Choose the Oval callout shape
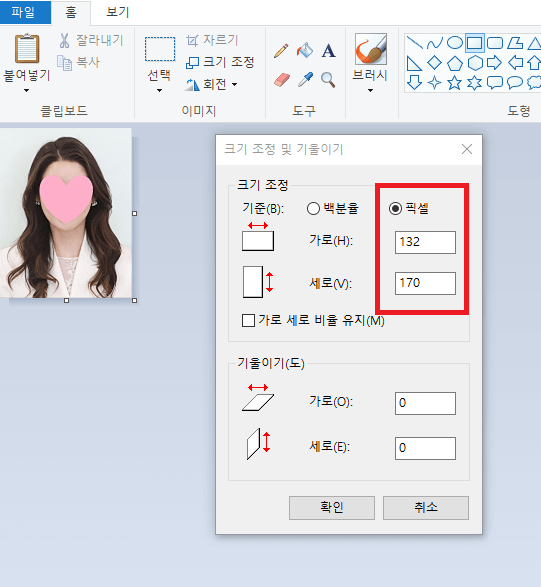Image resolution: width=541 pixels, height=587 pixels. click(515, 83)
